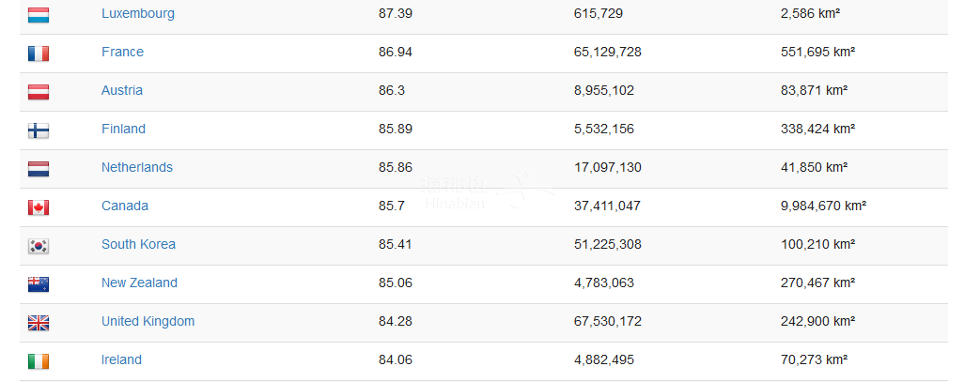
Task: Select the Netherlands link
Action: click(137, 167)
